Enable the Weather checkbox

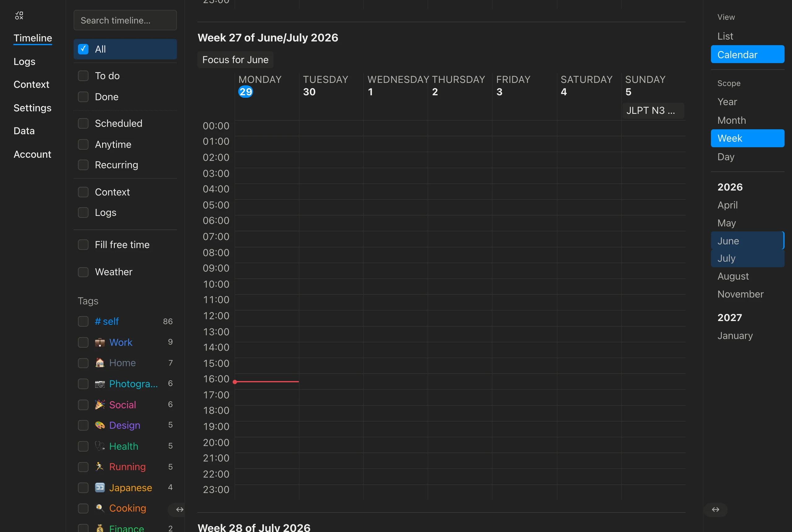click(83, 272)
